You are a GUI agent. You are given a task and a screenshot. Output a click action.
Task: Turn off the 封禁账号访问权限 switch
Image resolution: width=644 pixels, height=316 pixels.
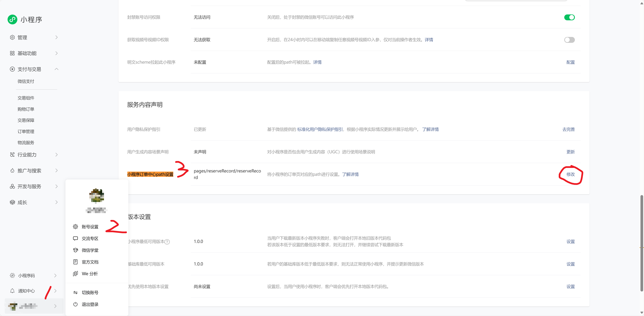click(x=569, y=17)
